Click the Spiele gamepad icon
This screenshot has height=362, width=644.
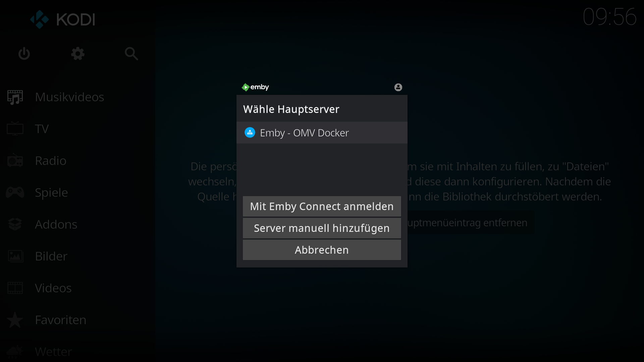[x=15, y=192]
